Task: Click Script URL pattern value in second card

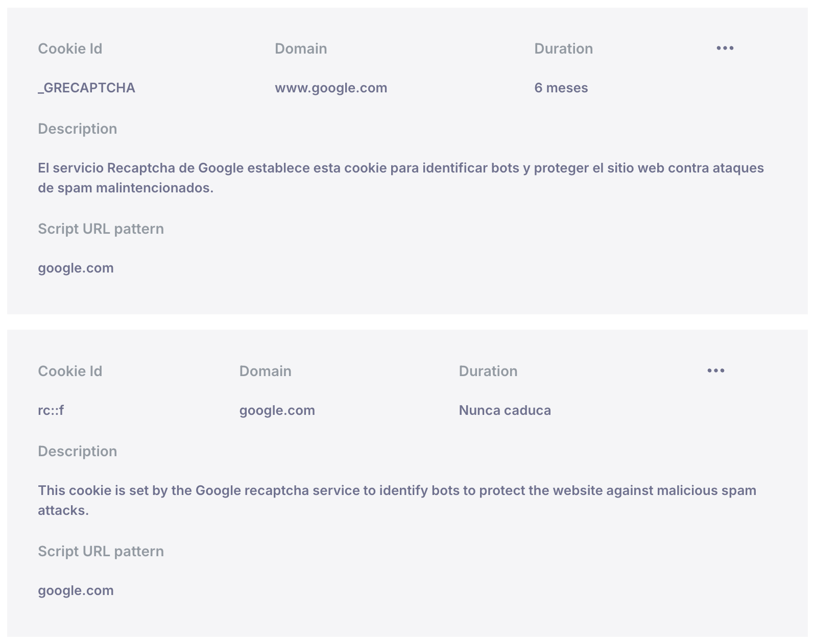Action: 76,590
